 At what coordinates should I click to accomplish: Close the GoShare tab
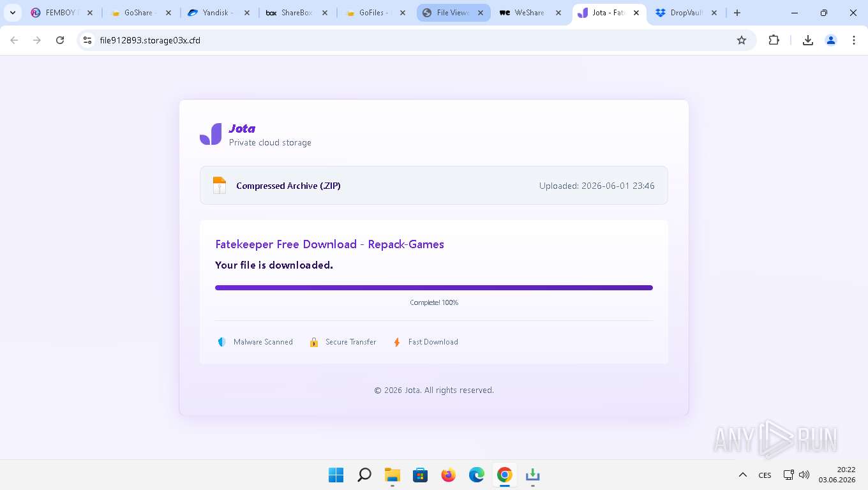point(168,13)
